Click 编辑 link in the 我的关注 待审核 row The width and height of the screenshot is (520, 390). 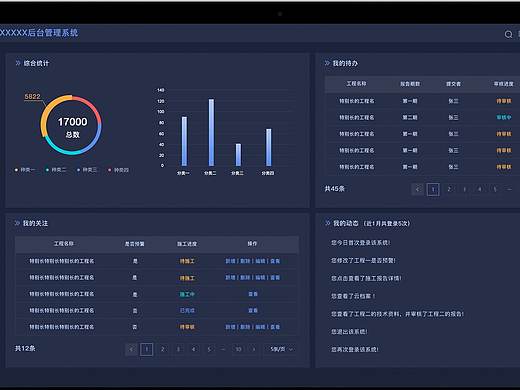coord(260,327)
